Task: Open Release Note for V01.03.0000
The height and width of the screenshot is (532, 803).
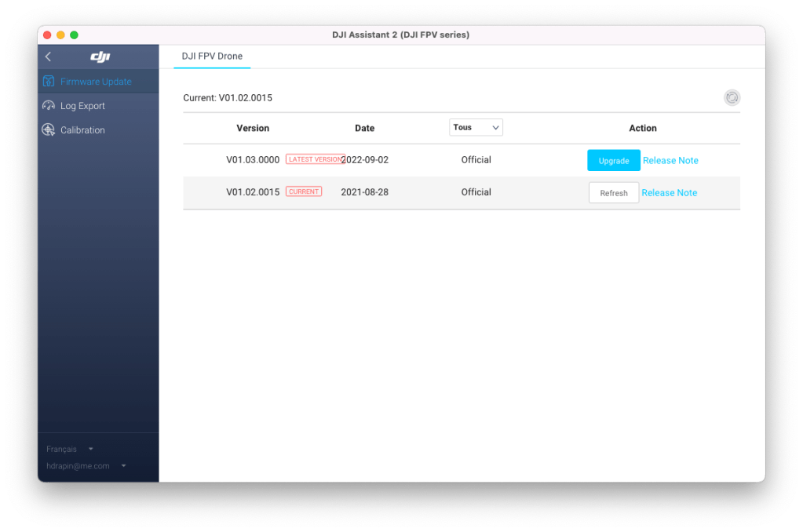Action: point(670,160)
